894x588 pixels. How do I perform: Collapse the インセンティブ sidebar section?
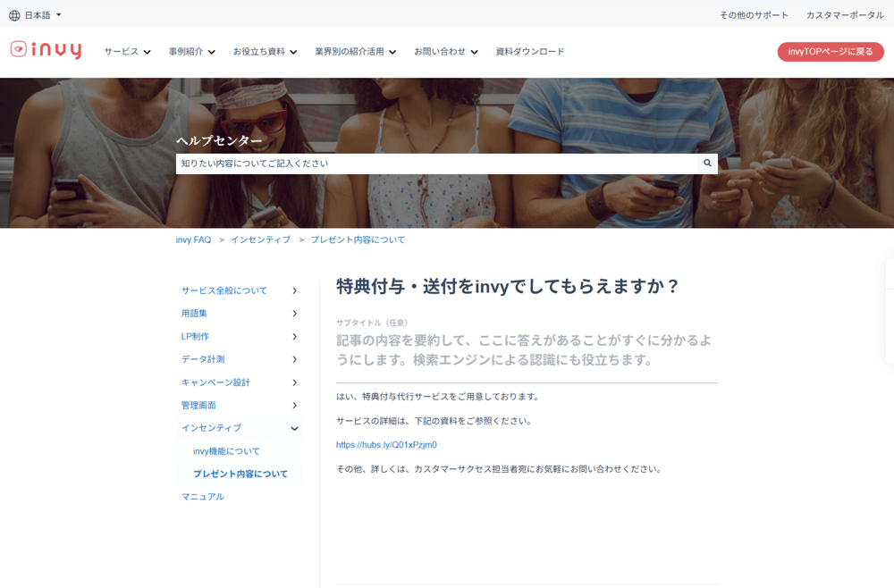point(295,428)
